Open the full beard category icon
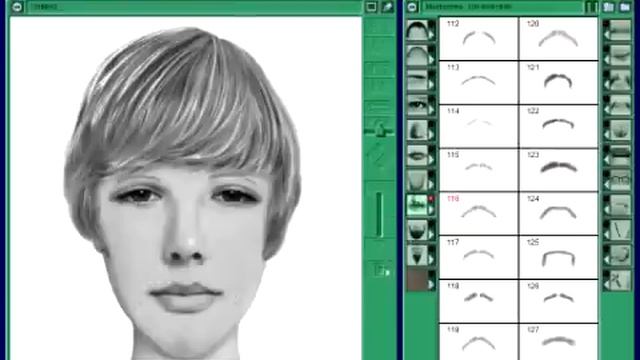640x360 pixels. pyautogui.click(x=417, y=230)
